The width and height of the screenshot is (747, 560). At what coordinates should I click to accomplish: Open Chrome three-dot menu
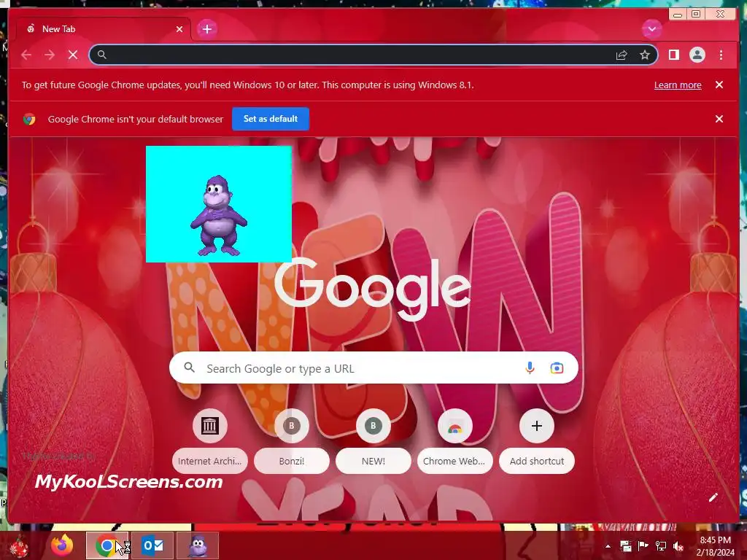(721, 55)
